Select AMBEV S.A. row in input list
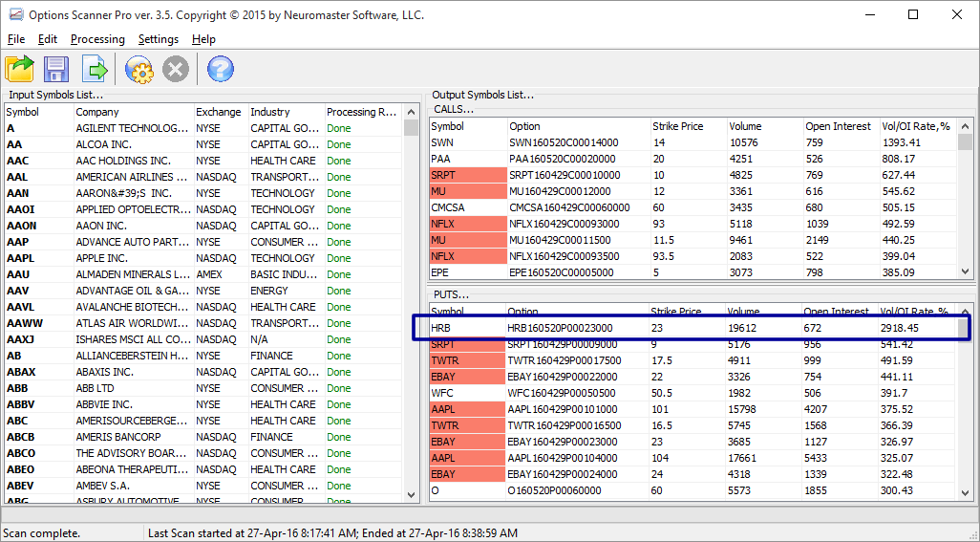The image size is (980, 542). coord(203,486)
